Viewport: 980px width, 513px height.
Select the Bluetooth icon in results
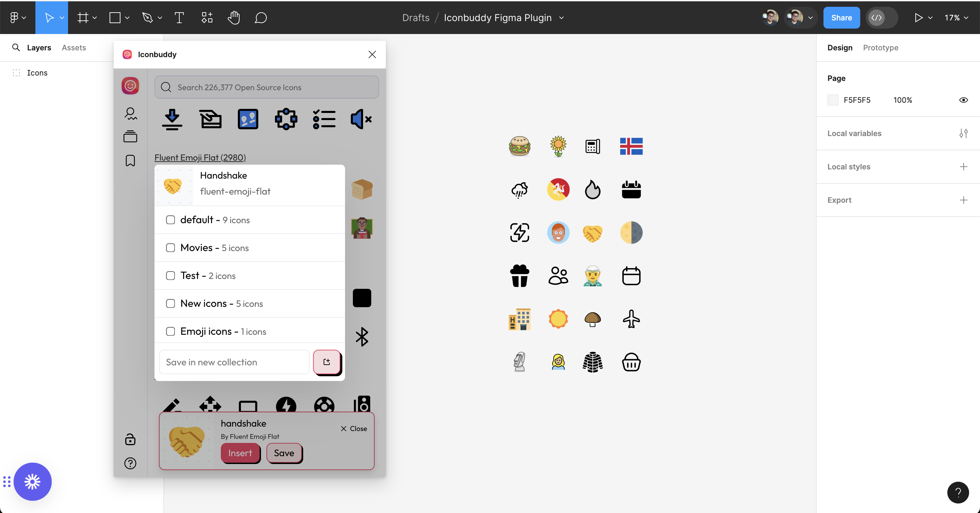pyautogui.click(x=362, y=336)
